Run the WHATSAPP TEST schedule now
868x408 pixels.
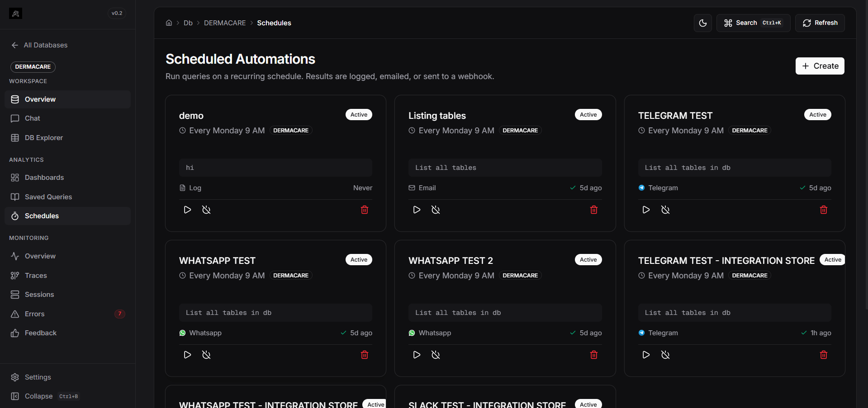(x=187, y=355)
